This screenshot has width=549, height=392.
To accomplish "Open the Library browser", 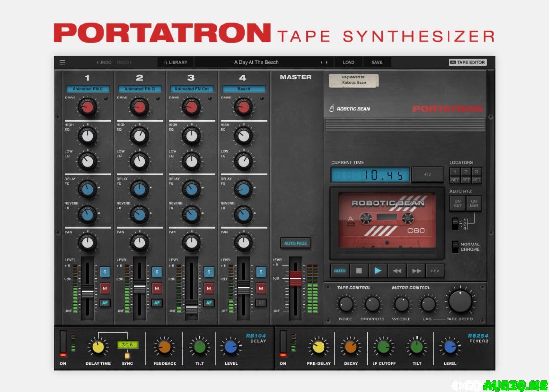I will click(x=175, y=62).
